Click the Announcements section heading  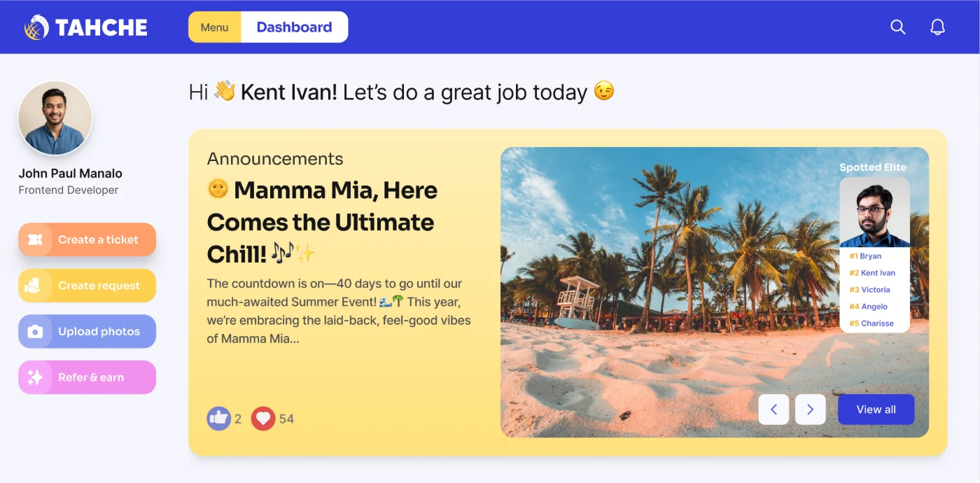click(x=275, y=159)
